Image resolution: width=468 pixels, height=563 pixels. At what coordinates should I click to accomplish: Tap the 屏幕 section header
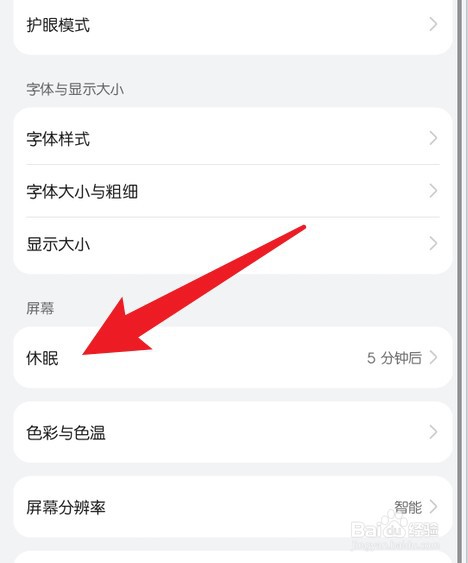click(x=40, y=308)
